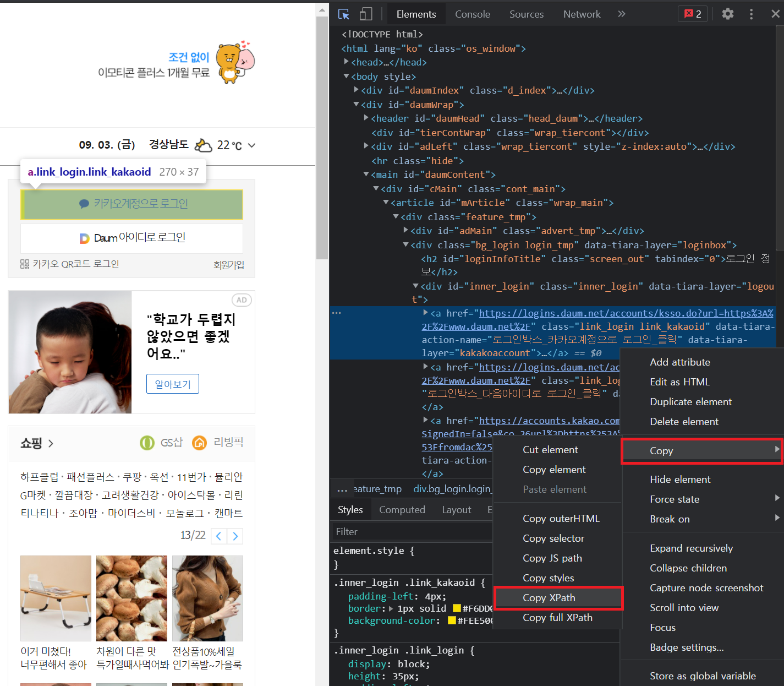
Task: Click the Daum D icon in login button
Action: (84, 238)
